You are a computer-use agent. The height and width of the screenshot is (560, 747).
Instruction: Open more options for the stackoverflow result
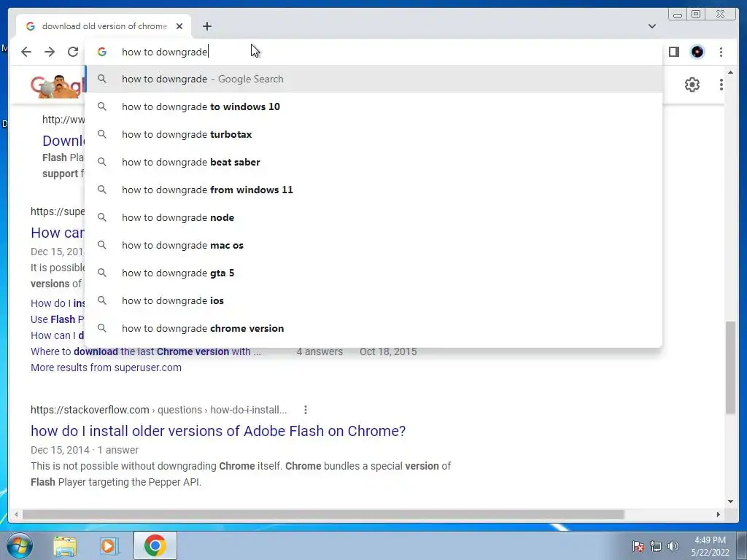[x=306, y=410]
